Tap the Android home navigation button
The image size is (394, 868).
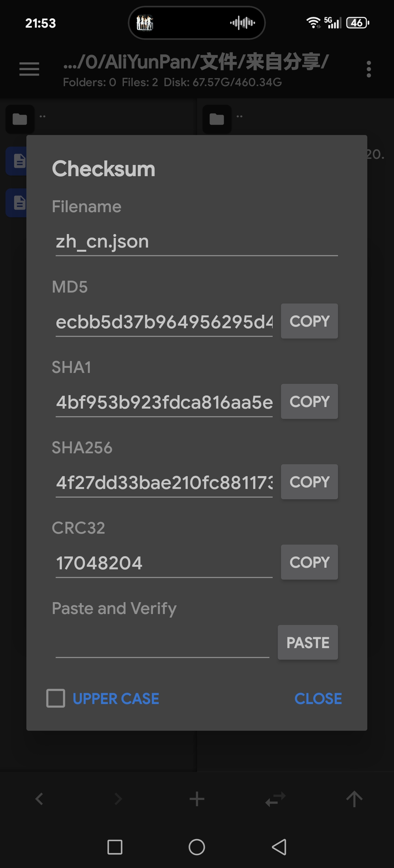[x=197, y=847]
